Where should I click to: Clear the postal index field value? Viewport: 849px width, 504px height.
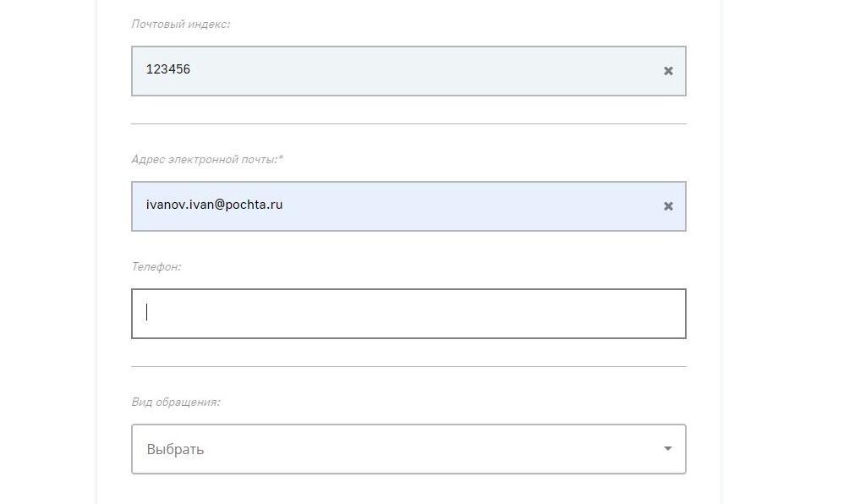click(668, 71)
